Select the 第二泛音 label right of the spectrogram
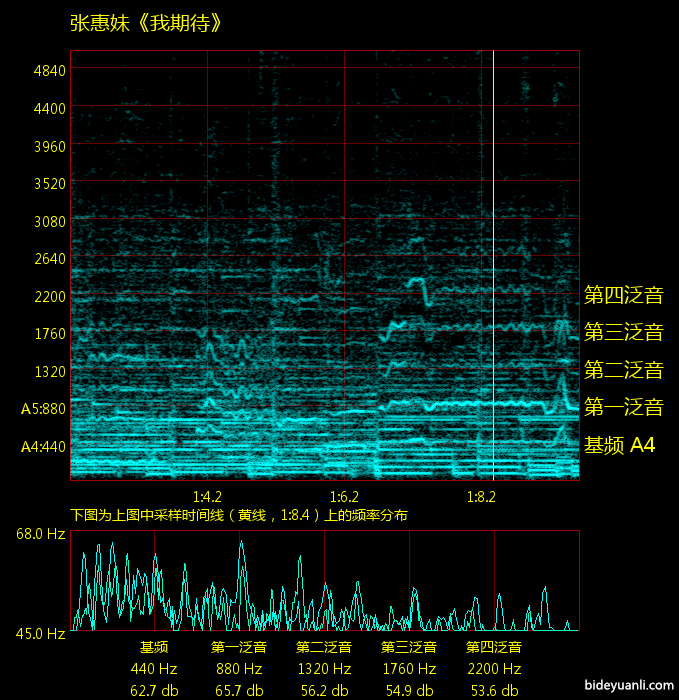This screenshot has height=700, width=679. point(623,370)
